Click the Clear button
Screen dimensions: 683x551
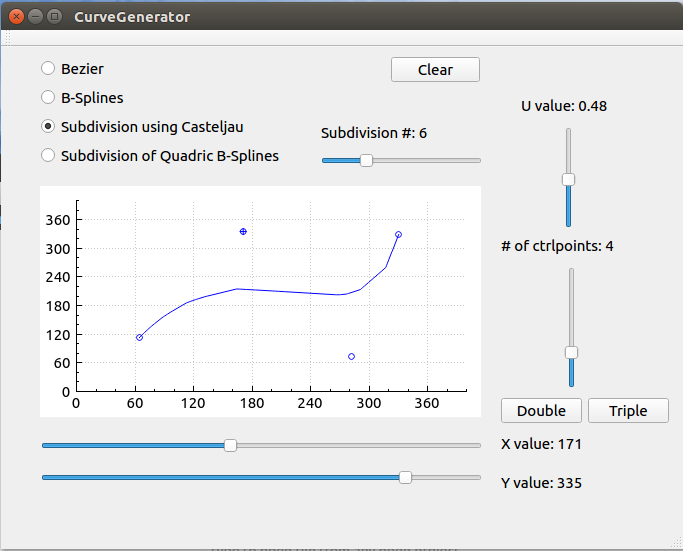coord(435,69)
